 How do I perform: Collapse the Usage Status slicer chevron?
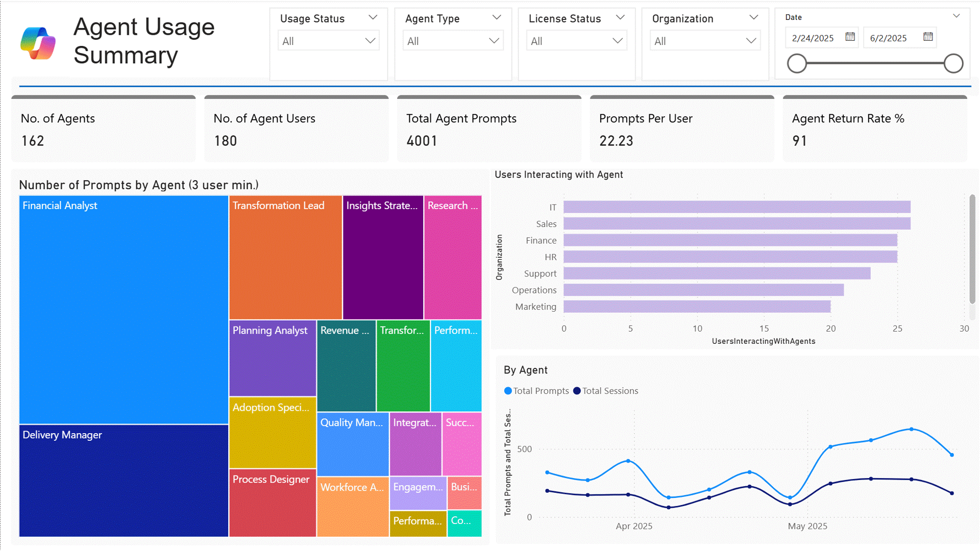pos(373,17)
